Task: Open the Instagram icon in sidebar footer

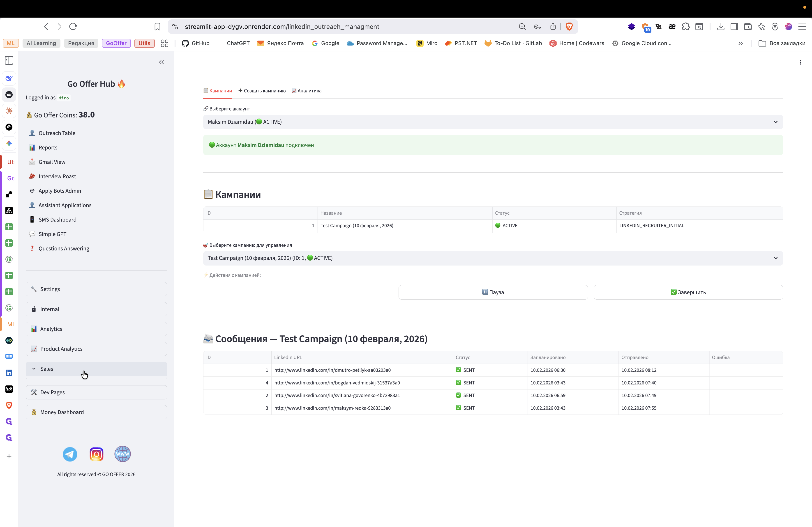Action: pyautogui.click(x=96, y=454)
